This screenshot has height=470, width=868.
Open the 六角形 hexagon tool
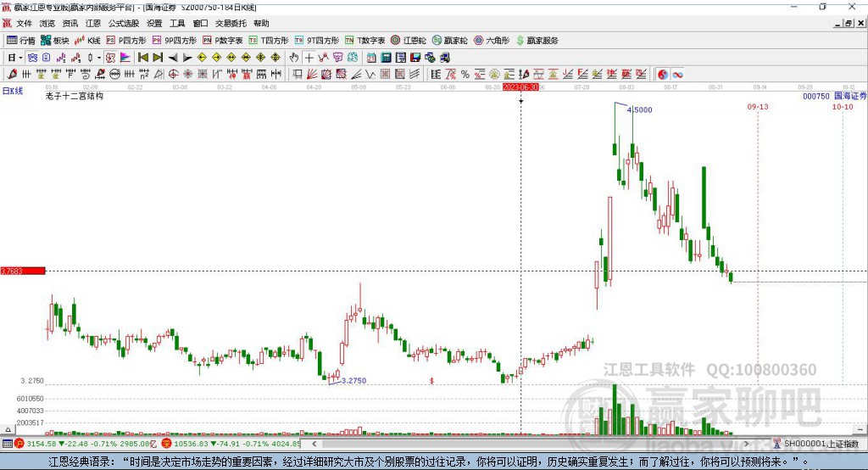(492, 41)
